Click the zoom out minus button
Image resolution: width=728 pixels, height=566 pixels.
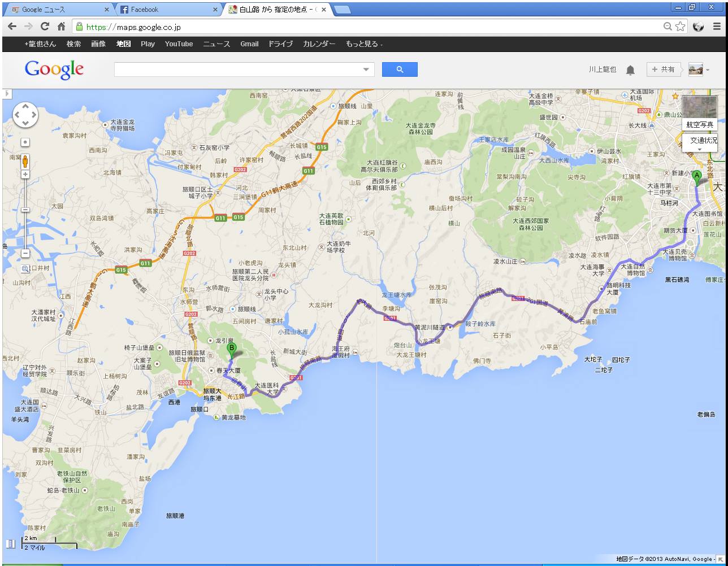[x=25, y=254]
